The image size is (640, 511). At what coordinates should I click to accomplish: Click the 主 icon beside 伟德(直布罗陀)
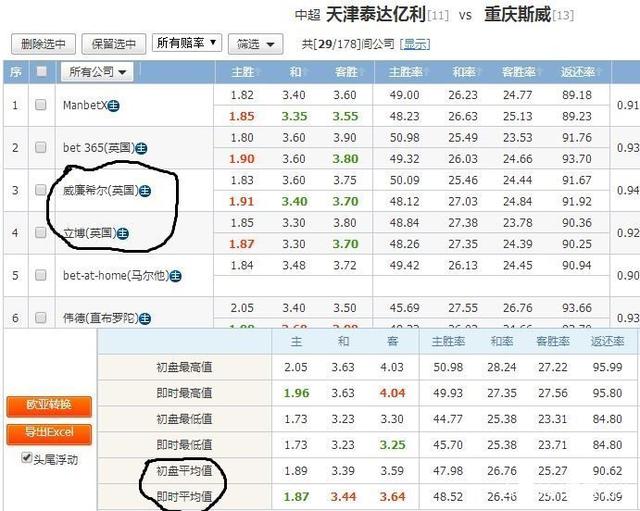[x=145, y=319]
